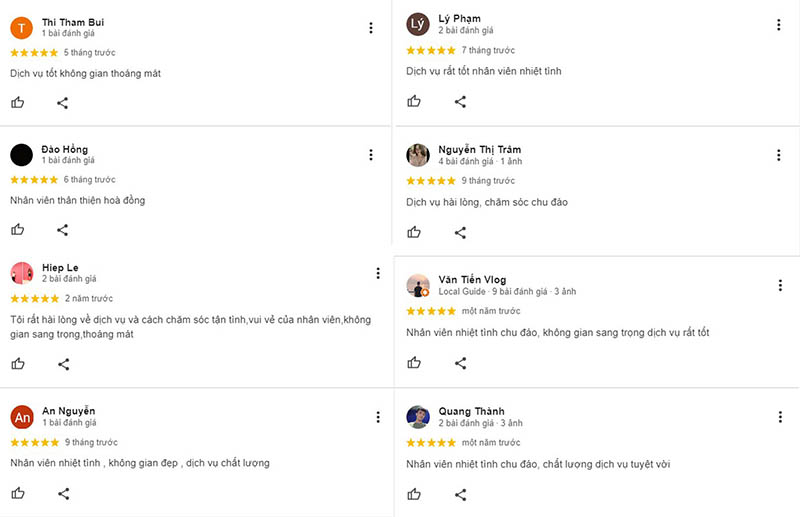Open more options for Thi Tham Bui's review
800x517 pixels.
(x=371, y=27)
